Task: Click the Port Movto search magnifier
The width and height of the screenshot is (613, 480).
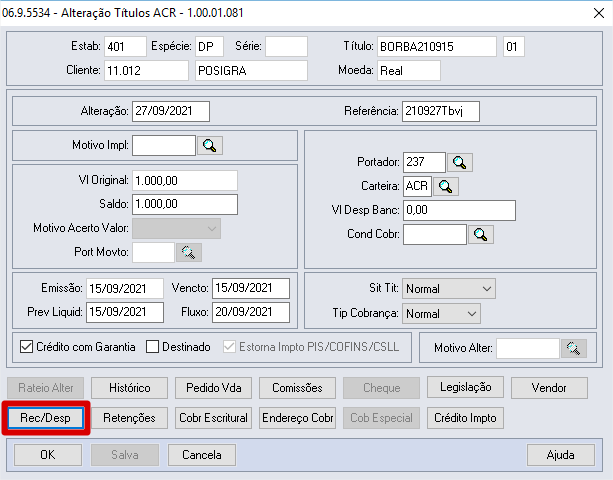Action: click(x=188, y=252)
